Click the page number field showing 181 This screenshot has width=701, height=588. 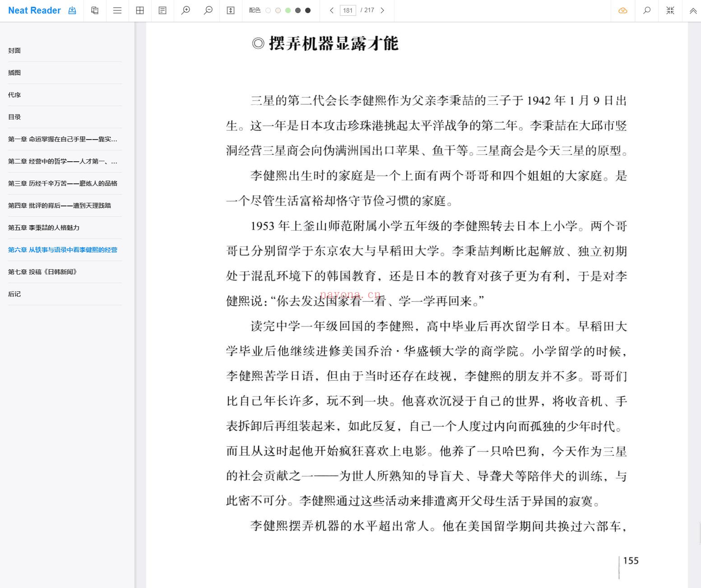(x=348, y=10)
